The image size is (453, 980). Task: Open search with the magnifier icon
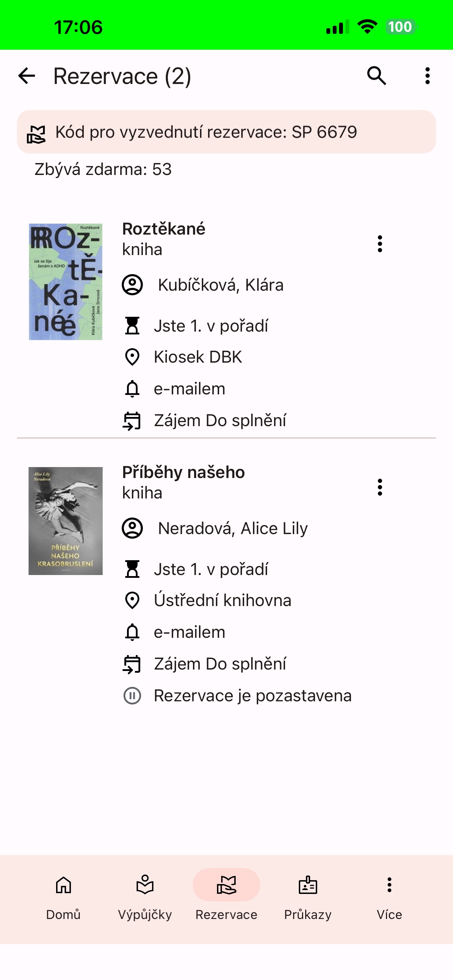(x=376, y=76)
